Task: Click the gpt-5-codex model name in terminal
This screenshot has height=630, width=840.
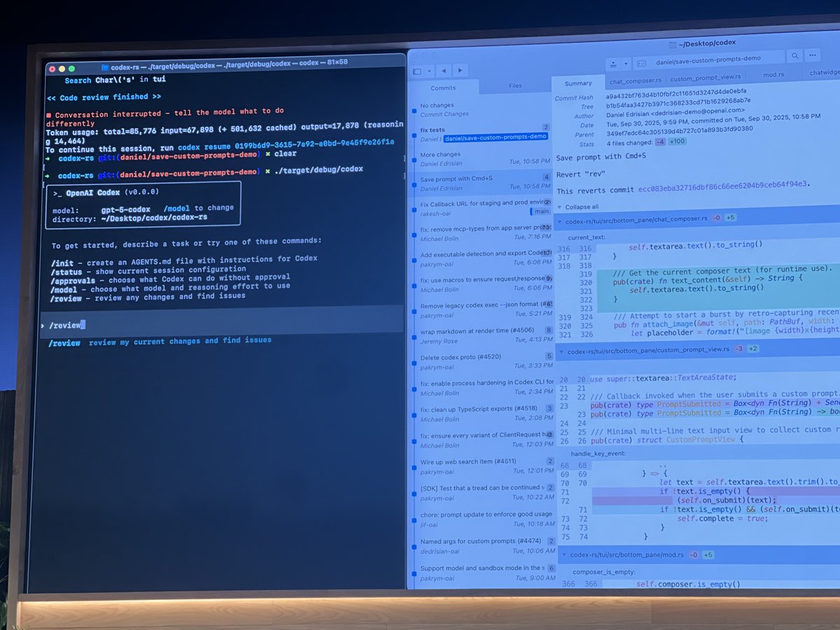Action: (x=125, y=209)
